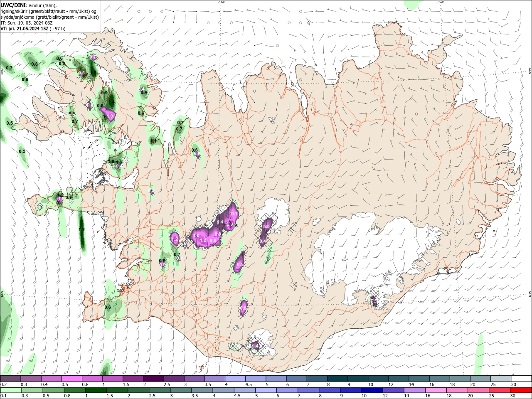Click the 'UWC/DINI: Vindur (10m)' title text

pos(28,5)
